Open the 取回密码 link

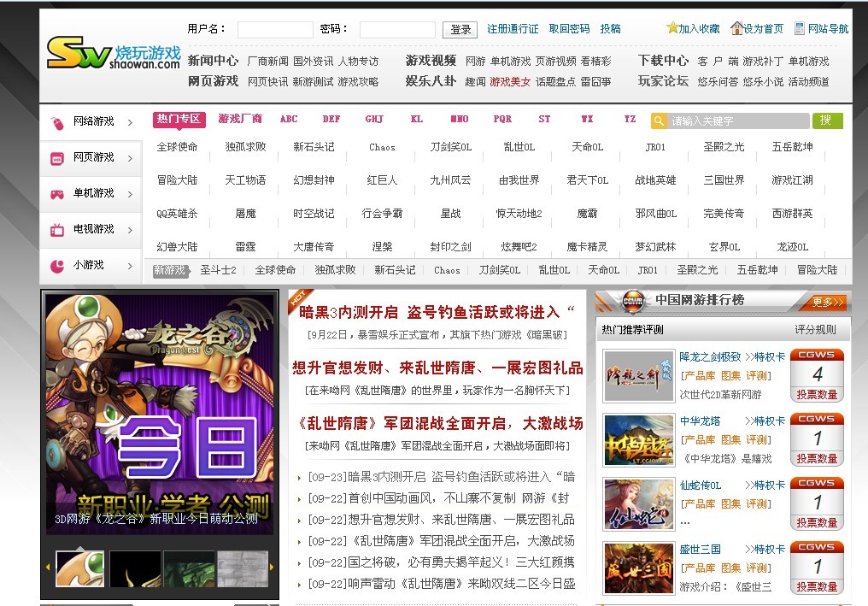(x=569, y=29)
